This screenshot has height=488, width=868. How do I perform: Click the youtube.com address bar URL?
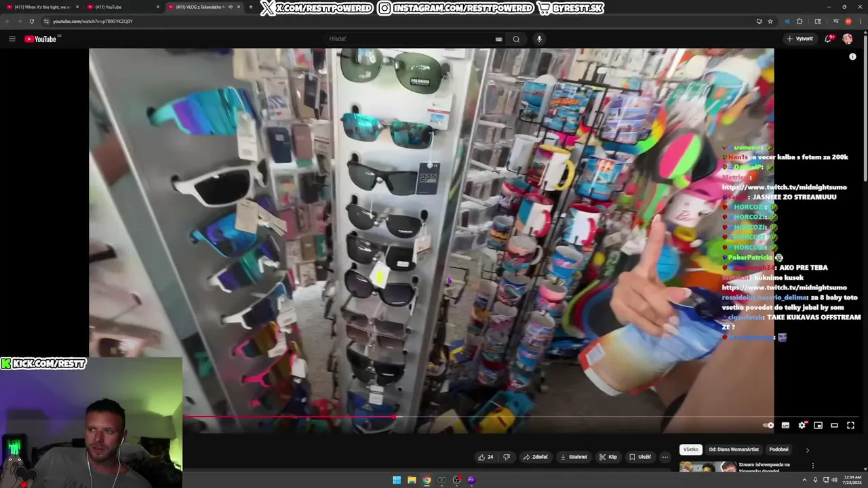pyautogui.click(x=93, y=21)
